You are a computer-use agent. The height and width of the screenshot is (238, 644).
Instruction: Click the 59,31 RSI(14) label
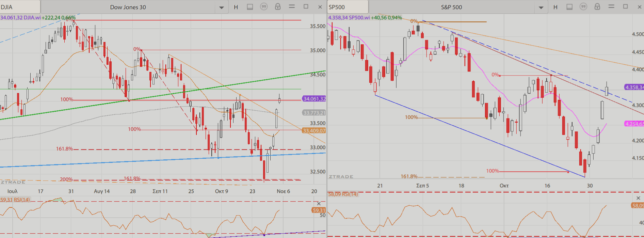[x=15, y=200]
